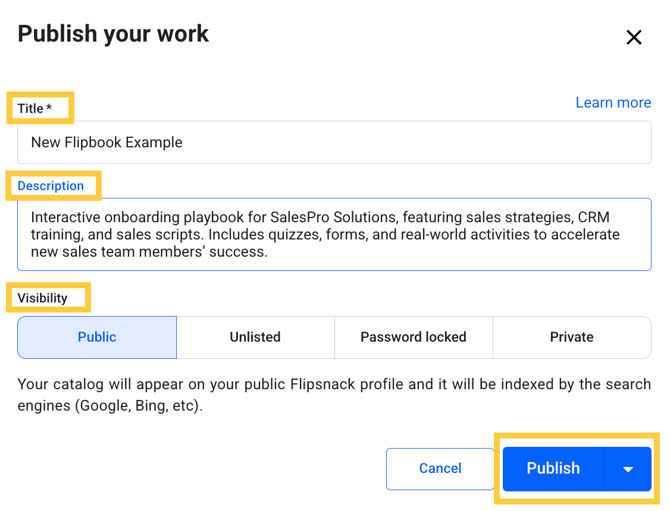Open the Learn more link
This screenshot has width=670, height=511.
click(x=613, y=102)
